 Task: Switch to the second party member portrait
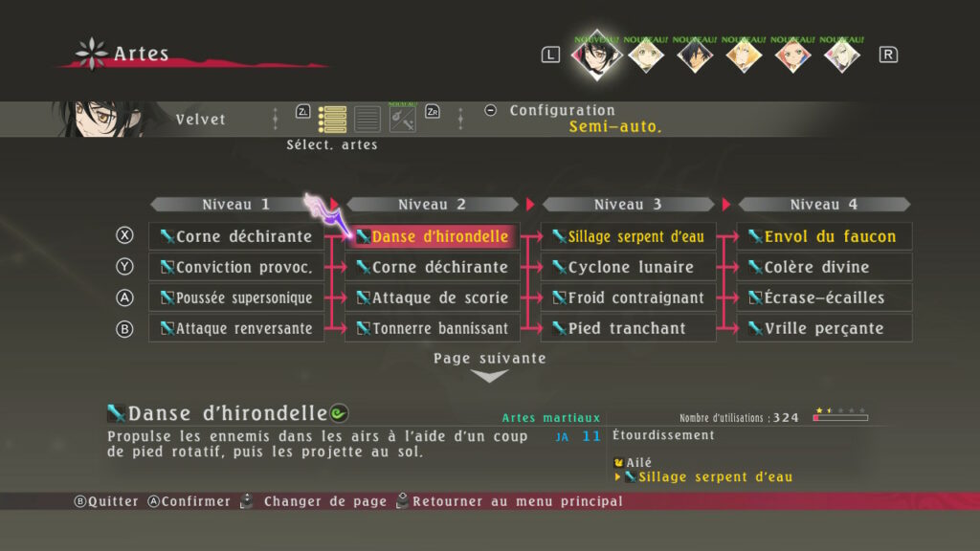(646, 55)
